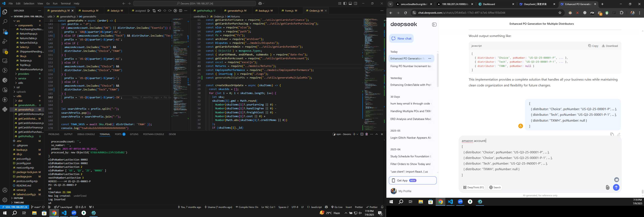Click split editor right icon in left editor group
This screenshot has width=644, height=217.
tap(181, 11)
